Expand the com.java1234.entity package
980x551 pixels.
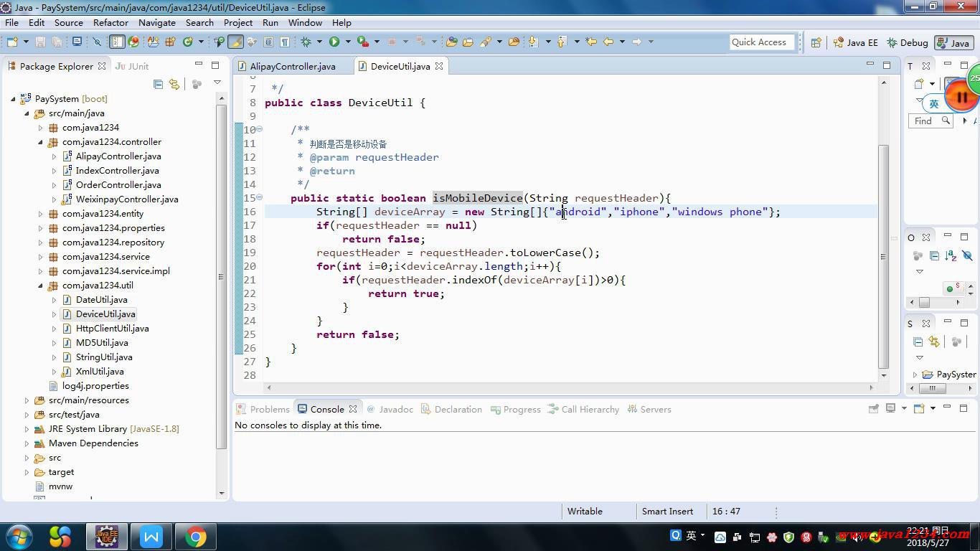coord(41,214)
